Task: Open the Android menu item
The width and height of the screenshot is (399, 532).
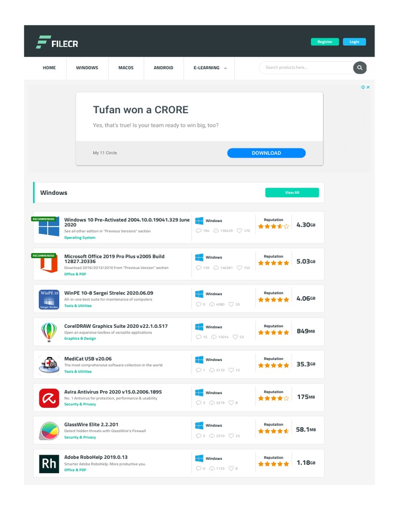Action: point(164,68)
